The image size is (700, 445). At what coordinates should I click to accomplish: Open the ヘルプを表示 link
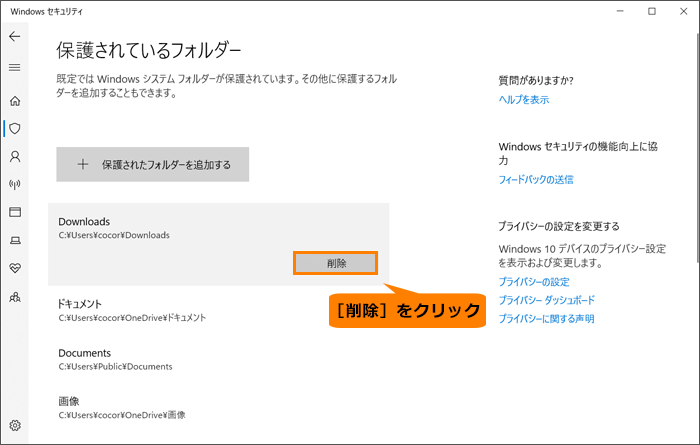[x=524, y=100]
